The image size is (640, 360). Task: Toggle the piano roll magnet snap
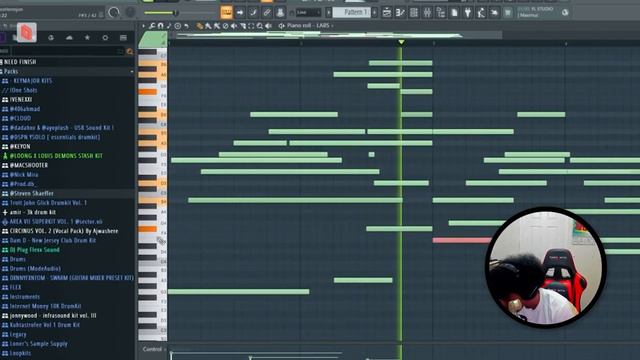[x=160, y=26]
